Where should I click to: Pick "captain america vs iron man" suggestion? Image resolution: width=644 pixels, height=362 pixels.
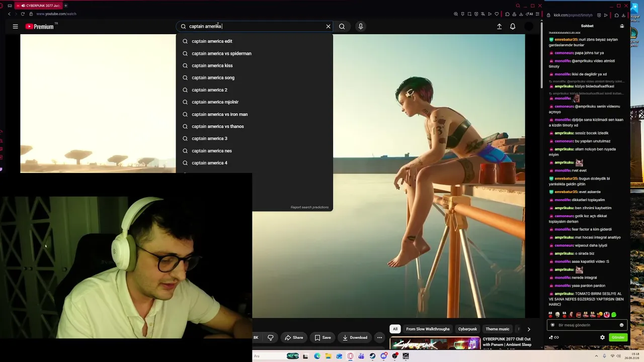254,114
